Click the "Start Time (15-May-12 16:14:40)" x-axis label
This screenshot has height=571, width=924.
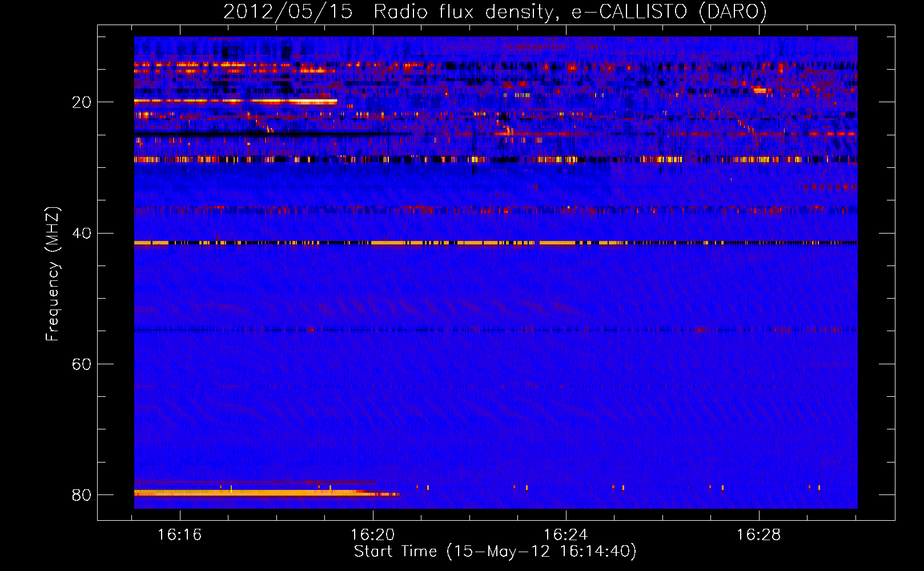495,552
